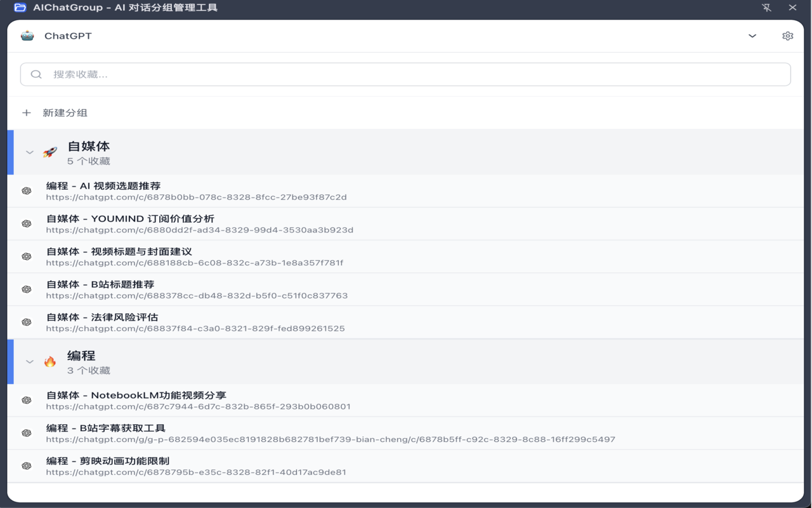Select the 编程 group header title

81,356
